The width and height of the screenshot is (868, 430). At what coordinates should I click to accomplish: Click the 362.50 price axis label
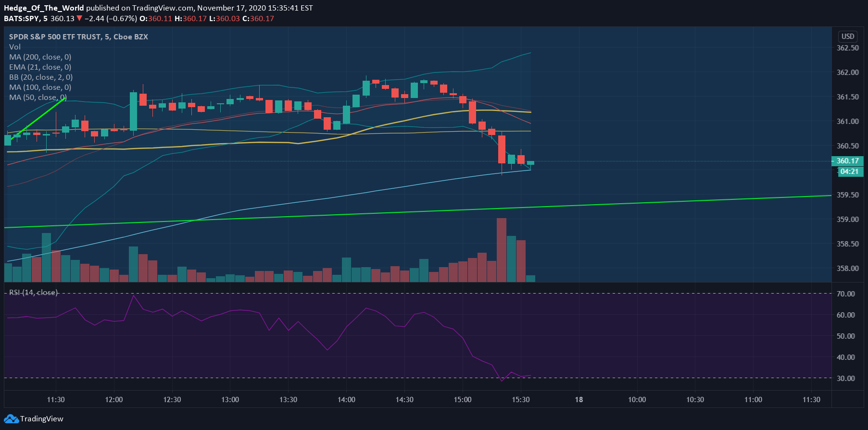pos(848,48)
